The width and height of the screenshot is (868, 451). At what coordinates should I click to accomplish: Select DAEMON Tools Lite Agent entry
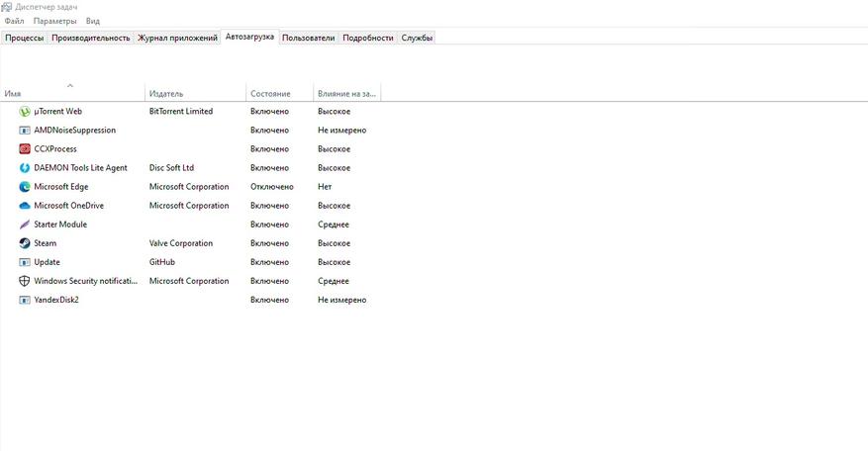[x=81, y=168]
